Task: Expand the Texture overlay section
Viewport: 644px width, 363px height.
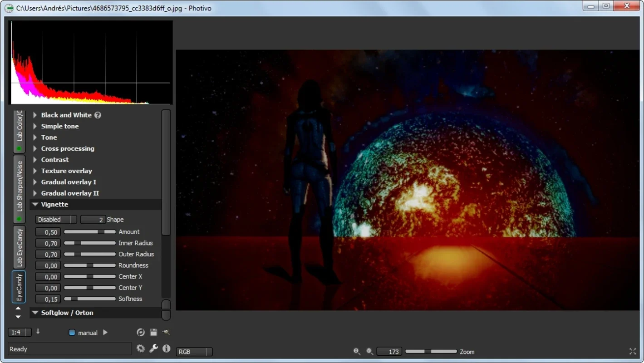Action: pyautogui.click(x=35, y=171)
